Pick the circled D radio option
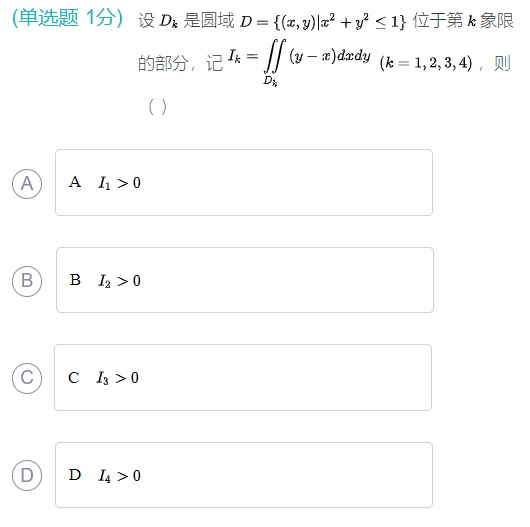 pyautogui.click(x=27, y=475)
